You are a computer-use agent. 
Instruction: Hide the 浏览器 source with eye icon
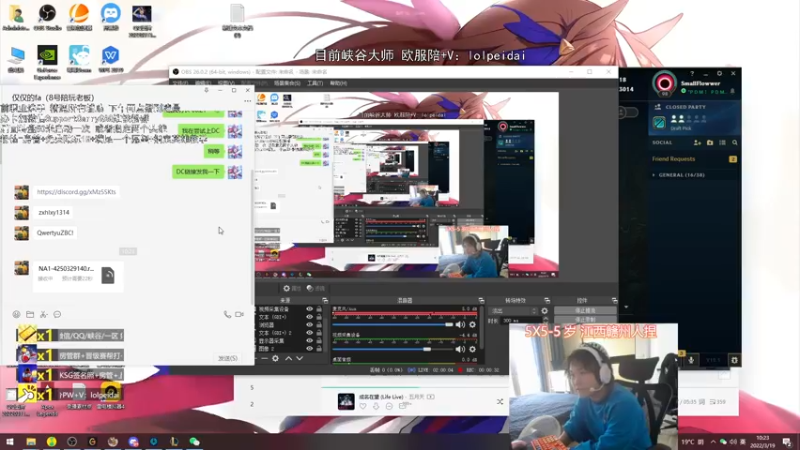click(309, 325)
